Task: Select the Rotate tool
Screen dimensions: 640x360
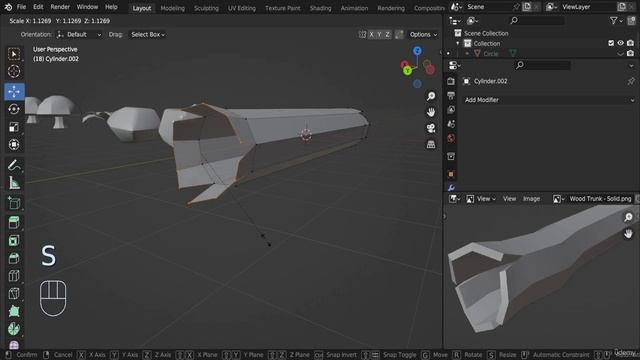Action: 14,109
